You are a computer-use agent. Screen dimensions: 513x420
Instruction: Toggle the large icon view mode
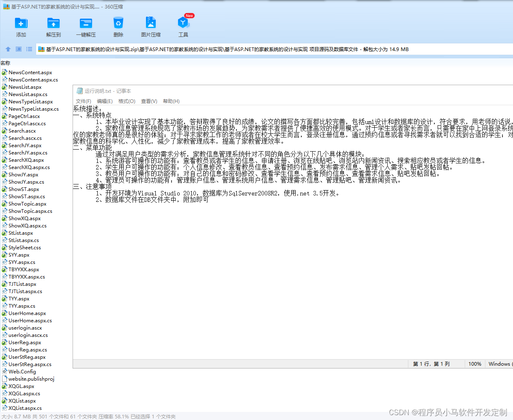coord(18,49)
